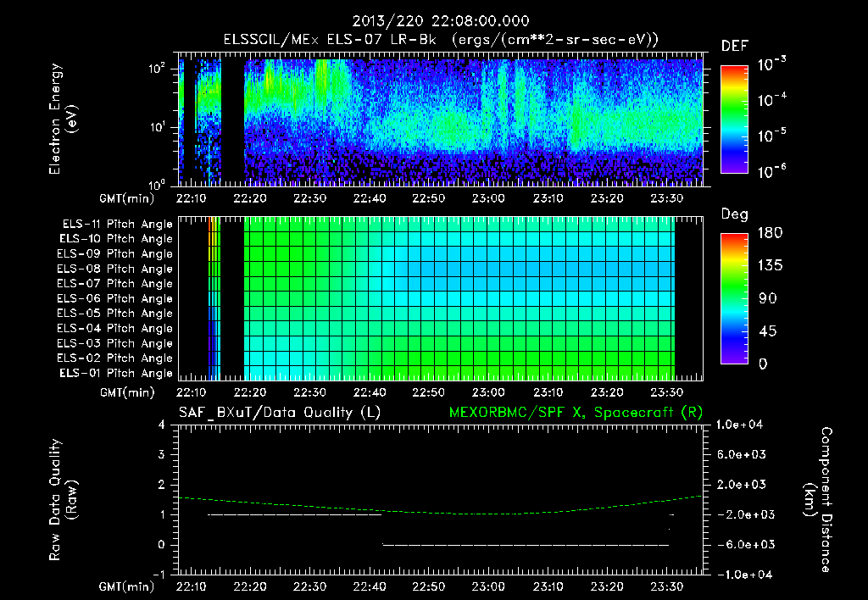Select the ELS-11 Pitch Angle row label
Viewport: 868px width, 600px height.
[x=117, y=225]
